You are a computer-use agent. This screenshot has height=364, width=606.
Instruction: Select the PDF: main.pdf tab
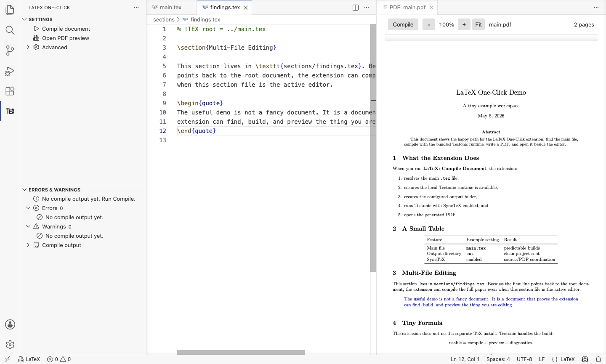pos(407,8)
